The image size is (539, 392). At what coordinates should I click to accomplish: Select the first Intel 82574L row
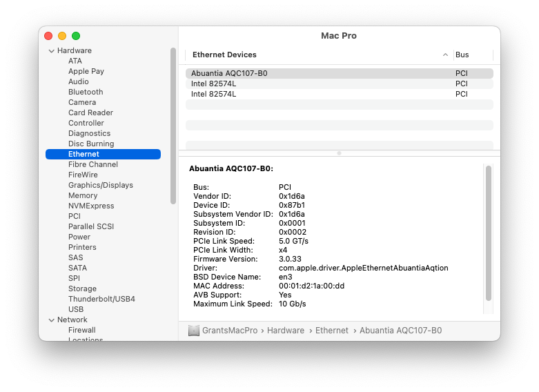[x=340, y=84]
